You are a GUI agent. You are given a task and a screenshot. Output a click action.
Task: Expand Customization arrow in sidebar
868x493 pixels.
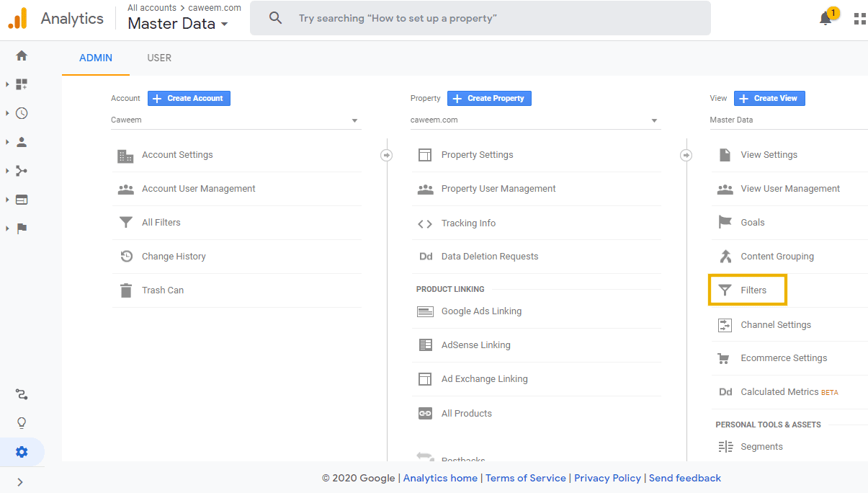(x=7, y=84)
